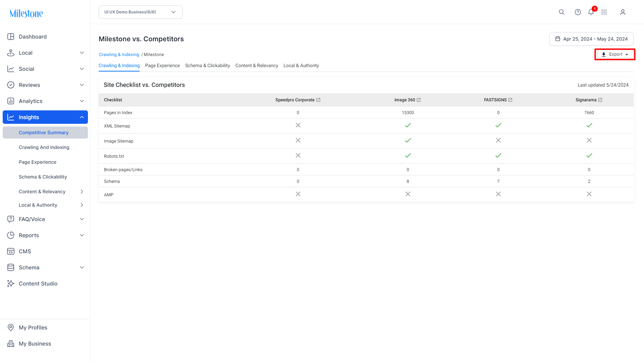Open the apps grid icon

(604, 12)
